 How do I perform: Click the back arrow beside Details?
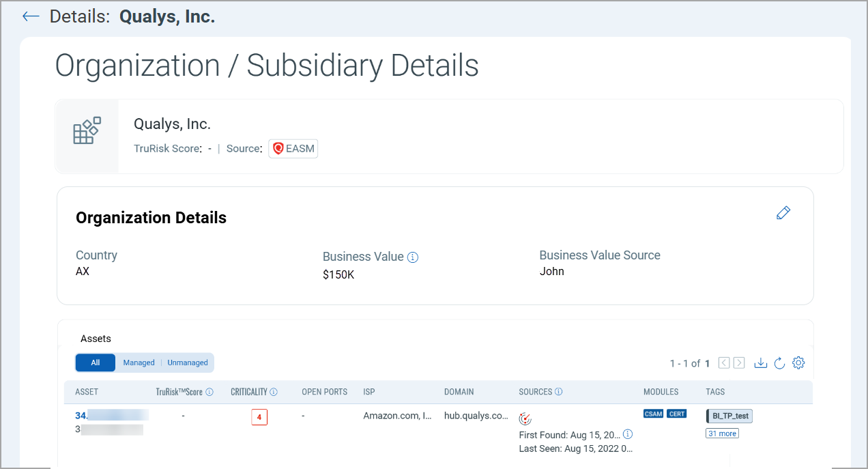(31, 16)
